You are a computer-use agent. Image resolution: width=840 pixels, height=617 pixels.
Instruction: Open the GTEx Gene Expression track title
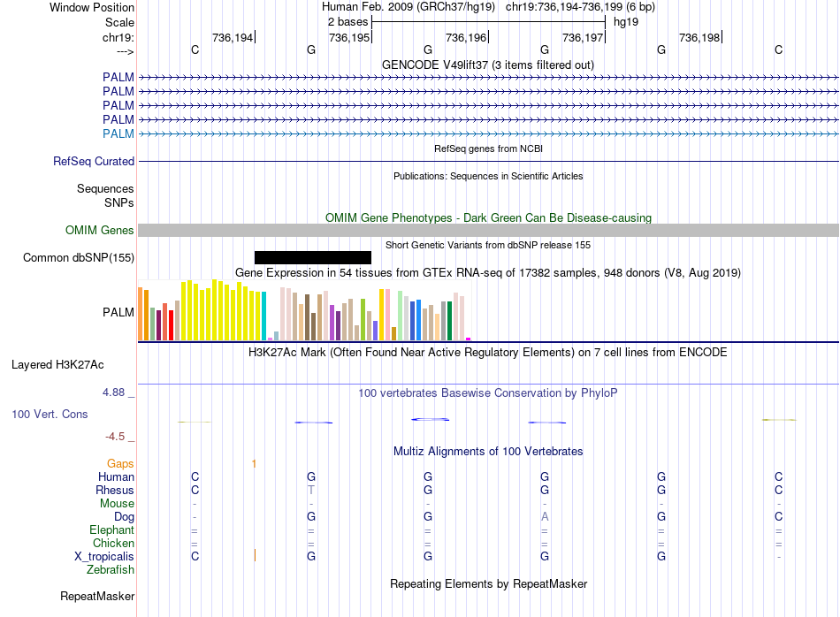pos(488,272)
